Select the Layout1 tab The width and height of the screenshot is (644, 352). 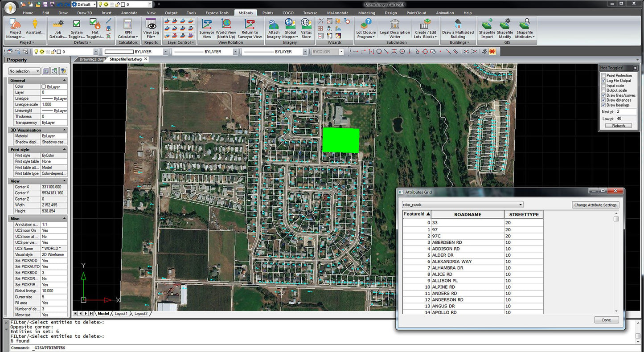coord(121,313)
